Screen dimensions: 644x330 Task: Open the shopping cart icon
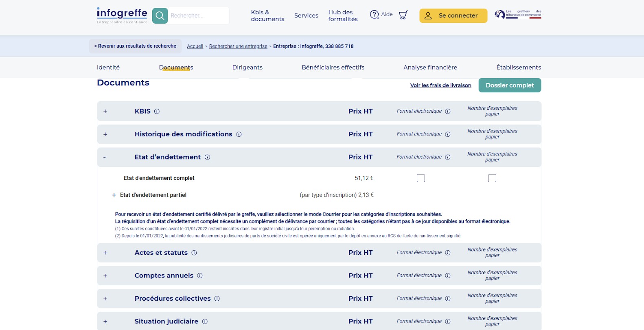click(403, 15)
